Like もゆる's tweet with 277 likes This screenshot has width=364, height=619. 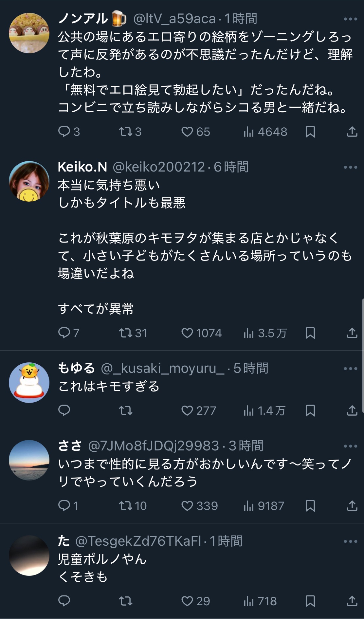point(187,410)
